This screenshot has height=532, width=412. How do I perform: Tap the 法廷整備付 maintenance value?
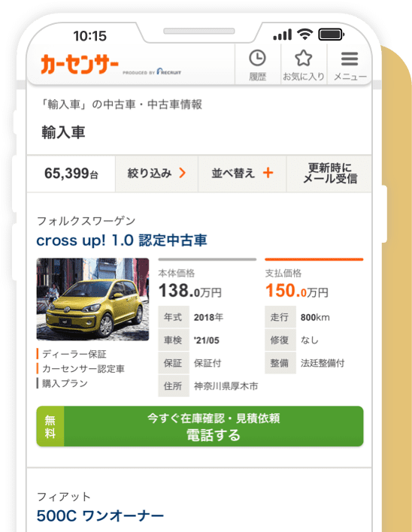coord(323,363)
